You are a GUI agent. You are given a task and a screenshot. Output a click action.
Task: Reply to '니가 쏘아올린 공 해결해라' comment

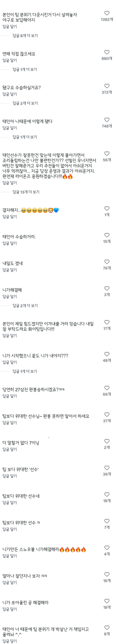tap(10, 609)
